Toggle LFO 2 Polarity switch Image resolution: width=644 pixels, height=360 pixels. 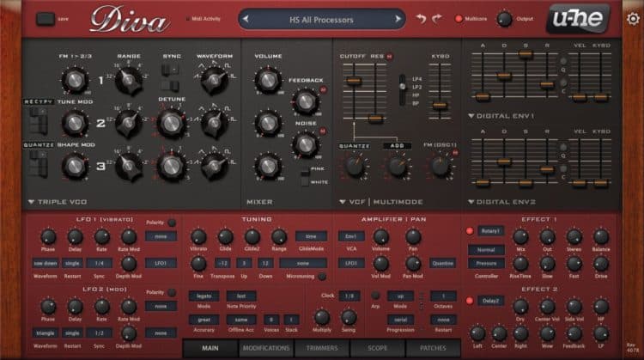click(172, 293)
